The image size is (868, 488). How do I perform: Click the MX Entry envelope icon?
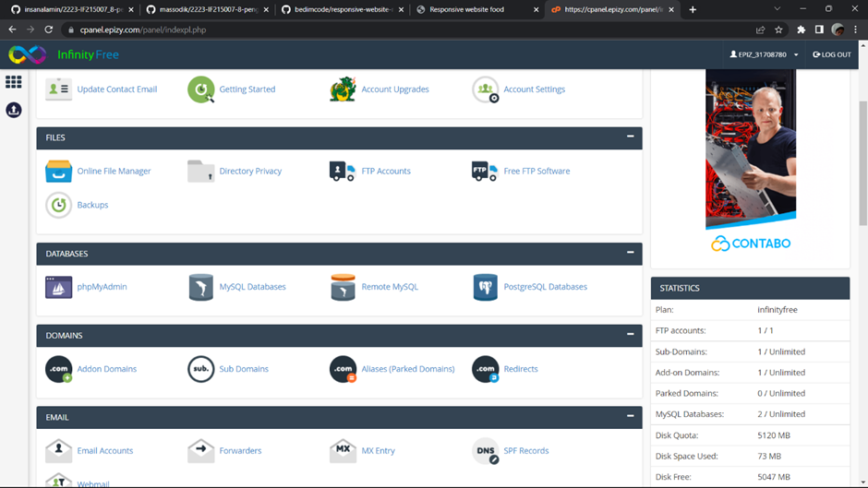pyautogui.click(x=343, y=450)
